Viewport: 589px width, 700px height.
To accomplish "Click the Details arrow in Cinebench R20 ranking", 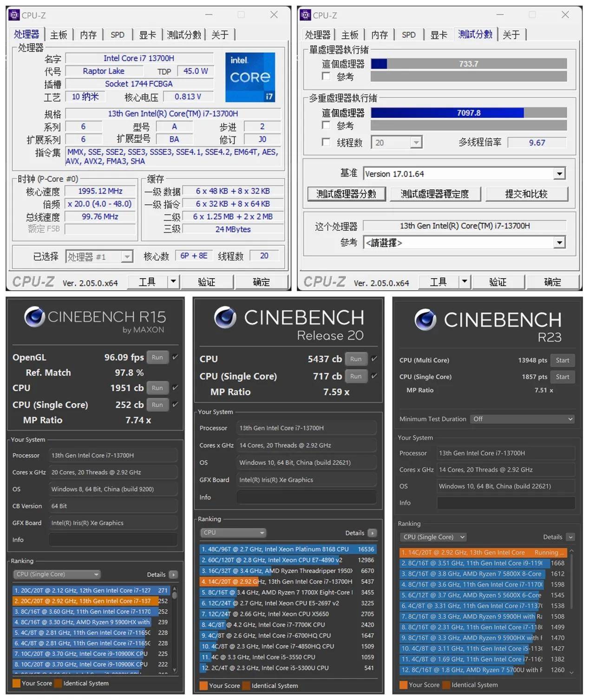I will tap(372, 533).
